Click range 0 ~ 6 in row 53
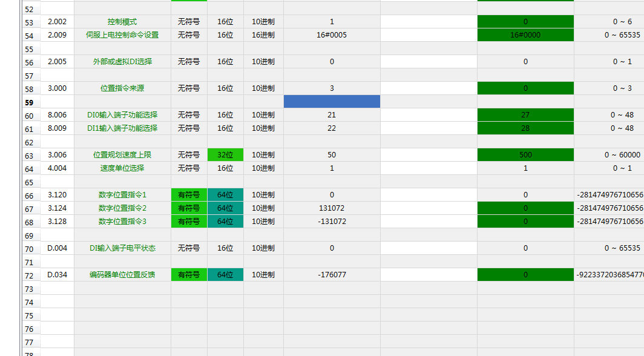644x356 pixels. (622, 22)
